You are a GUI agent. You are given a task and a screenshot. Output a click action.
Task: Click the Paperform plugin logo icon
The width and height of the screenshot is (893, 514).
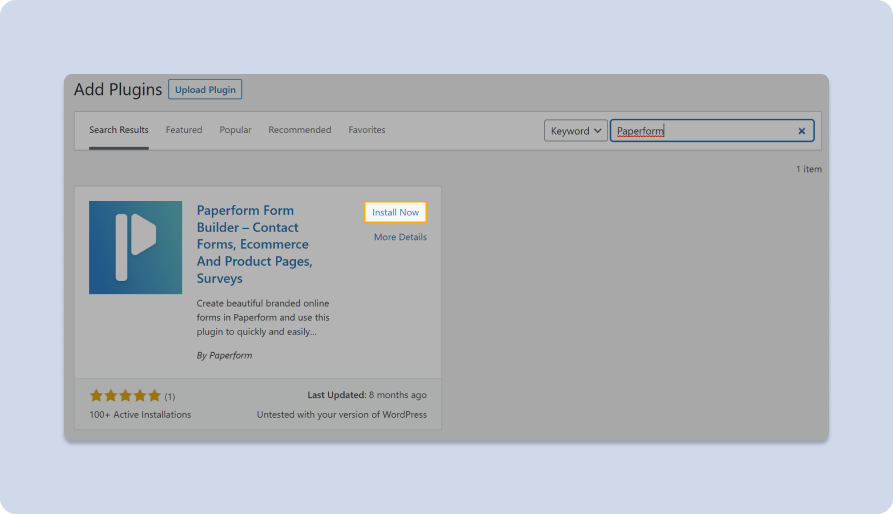[136, 247]
